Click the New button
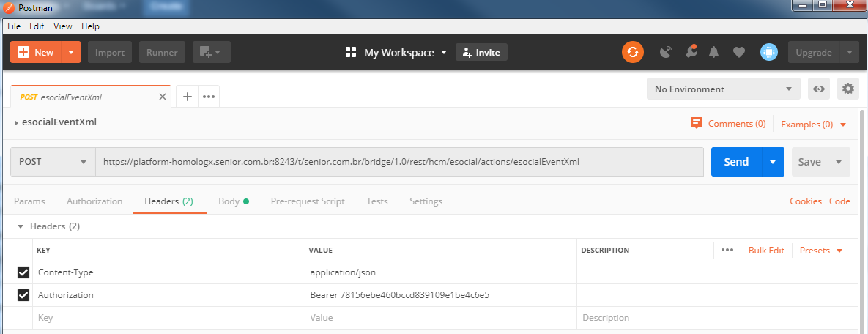Image resolution: width=868 pixels, height=334 pixels. click(x=36, y=53)
